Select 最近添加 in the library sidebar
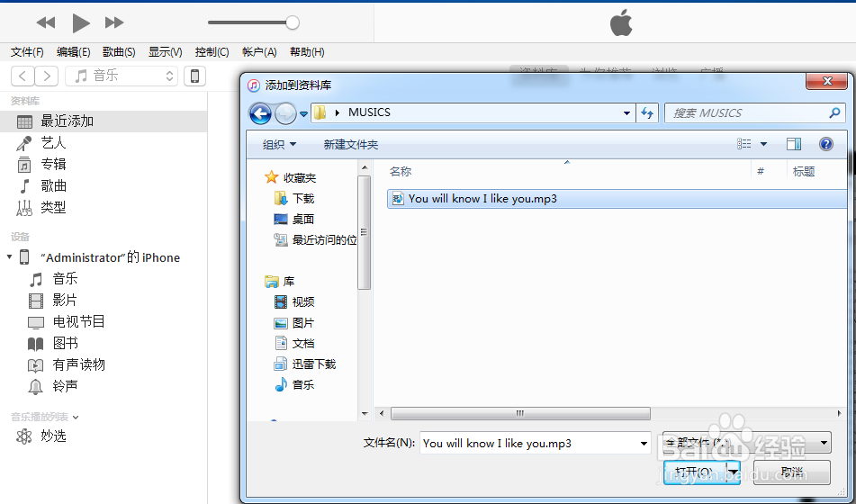Viewport: 856px width, 504px height. [x=104, y=121]
